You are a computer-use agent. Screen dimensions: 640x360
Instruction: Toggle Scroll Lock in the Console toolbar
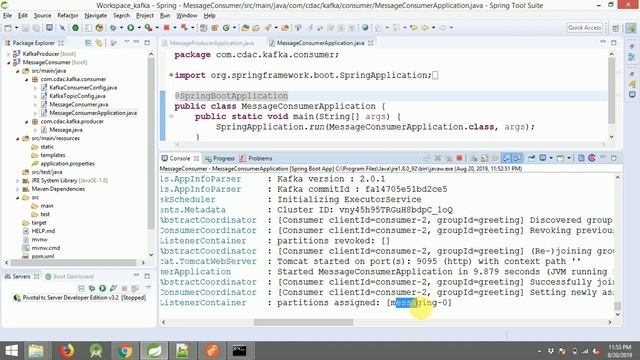[484, 158]
